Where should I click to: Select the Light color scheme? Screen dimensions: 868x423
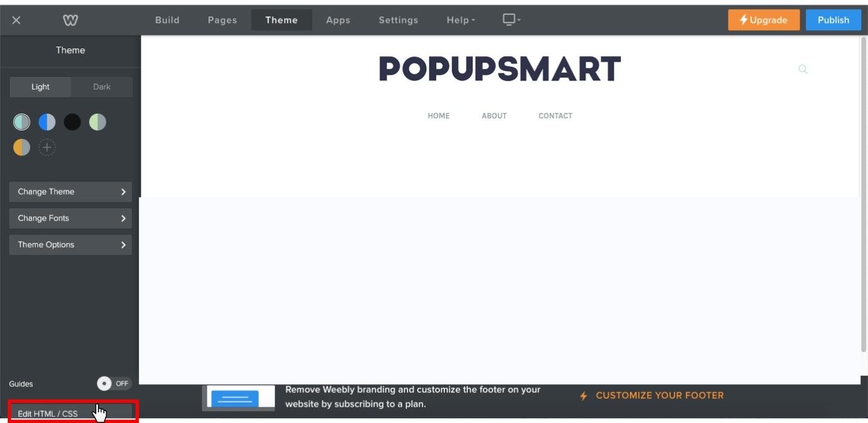pyautogui.click(x=40, y=87)
